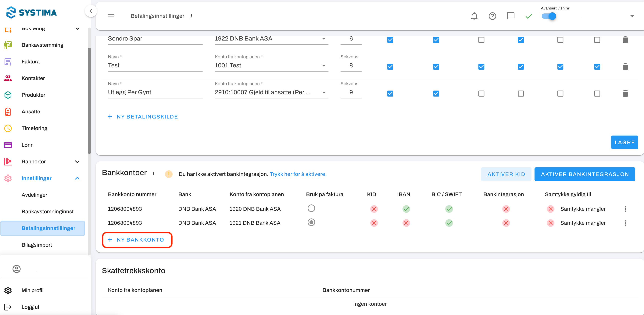644x315 pixels.
Task: Open Bankavstemming in the sidebar
Action: (x=42, y=45)
